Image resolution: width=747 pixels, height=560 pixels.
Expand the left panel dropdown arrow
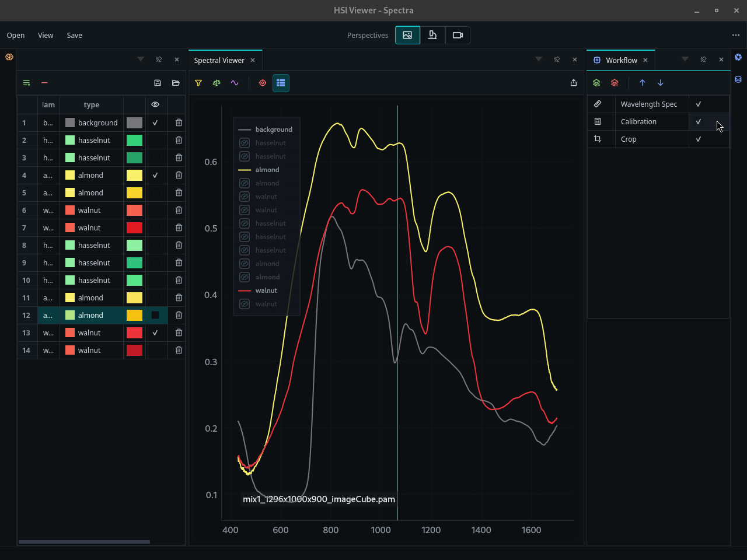pyautogui.click(x=141, y=60)
